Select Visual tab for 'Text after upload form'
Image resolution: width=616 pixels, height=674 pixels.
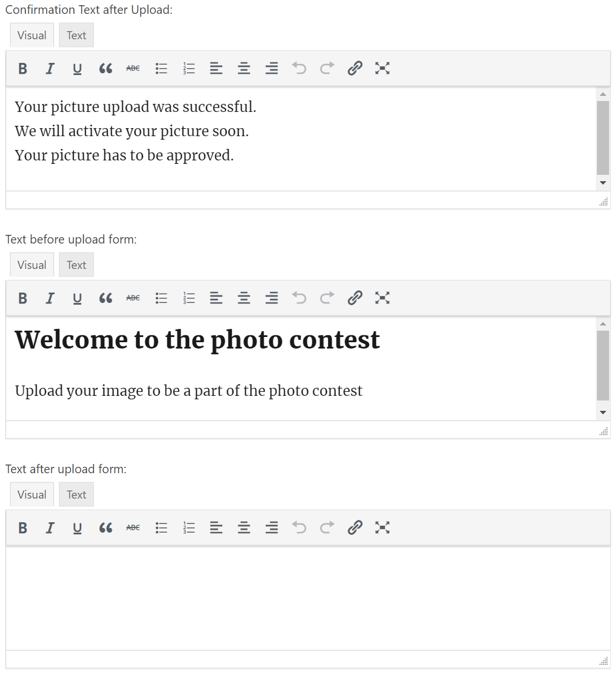(32, 495)
